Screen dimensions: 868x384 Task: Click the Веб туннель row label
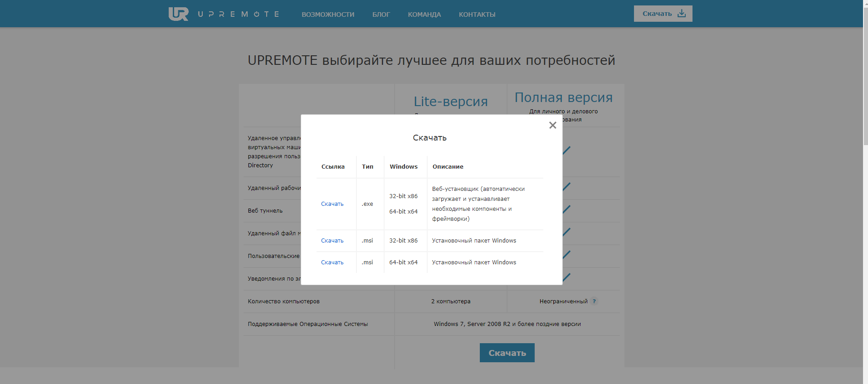(x=265, y=211)
